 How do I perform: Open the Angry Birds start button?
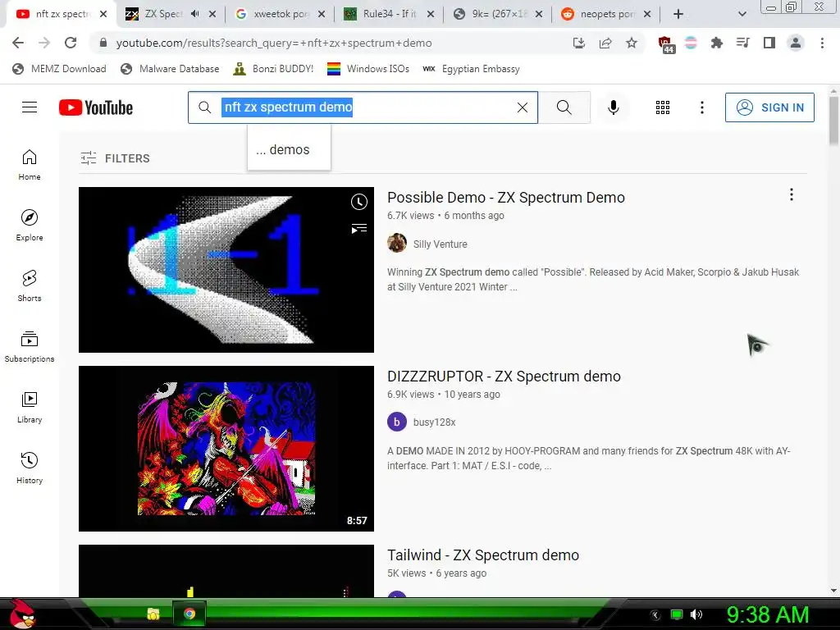pyautogui.click(x=22, y=614)
